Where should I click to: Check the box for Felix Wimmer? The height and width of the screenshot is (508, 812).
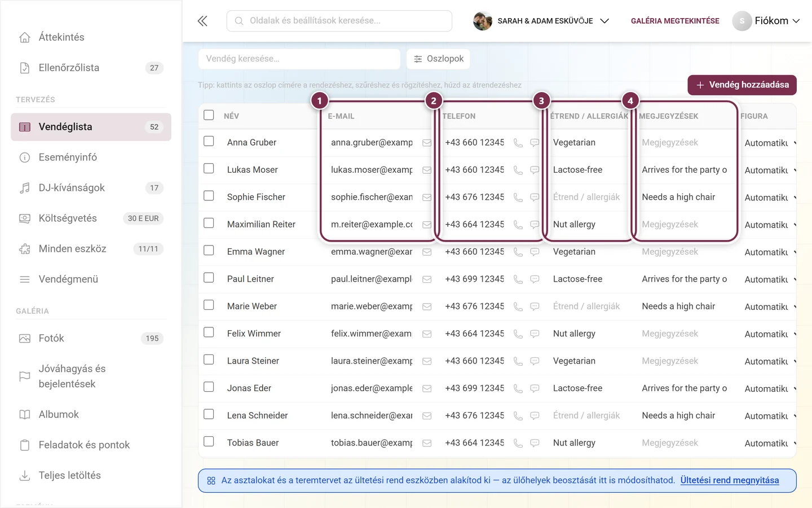coord(209,332)
